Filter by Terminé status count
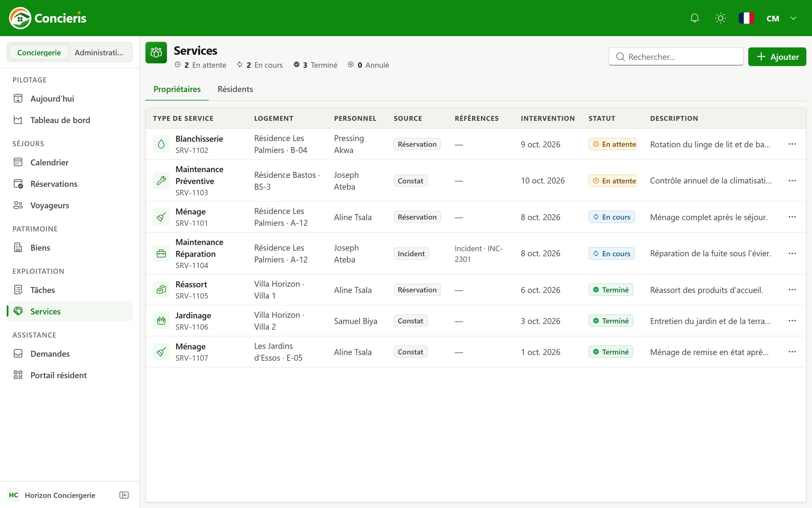The height and width of the screenshot is (508, 812). (315, 65)
